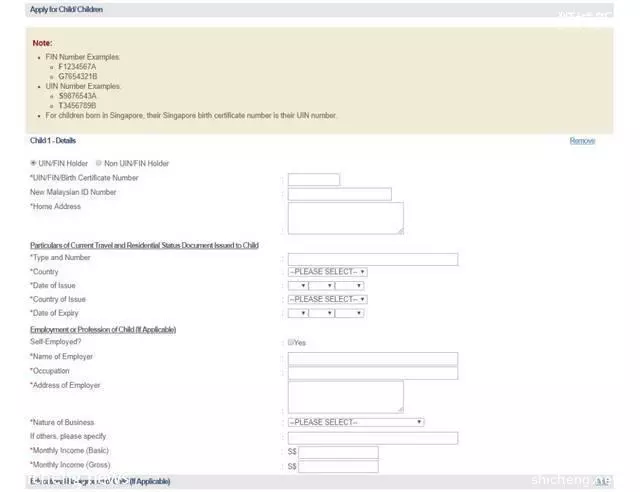Click the FIN example F1234567A
The width and height of the screenshot is (640, 492).
77,67
